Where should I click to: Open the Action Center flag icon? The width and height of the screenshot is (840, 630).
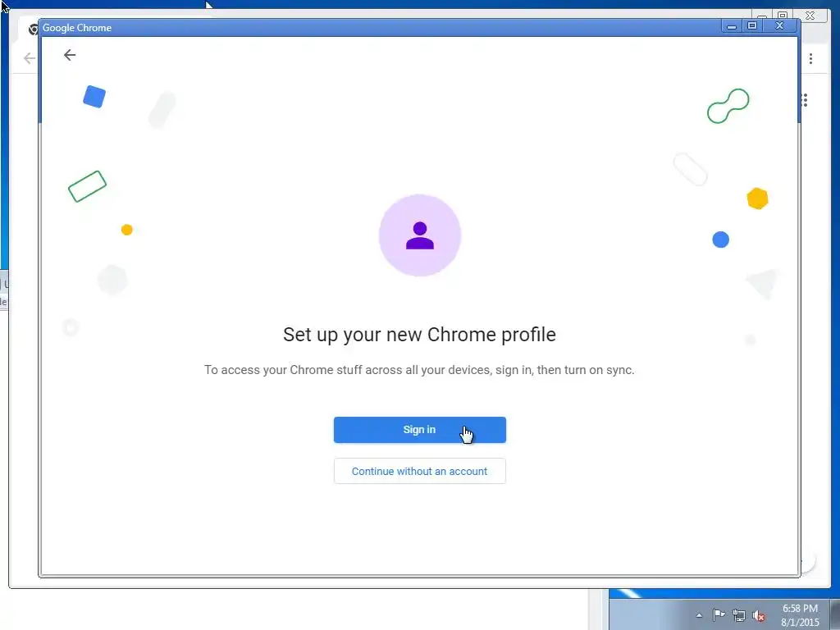coord(719,615)
